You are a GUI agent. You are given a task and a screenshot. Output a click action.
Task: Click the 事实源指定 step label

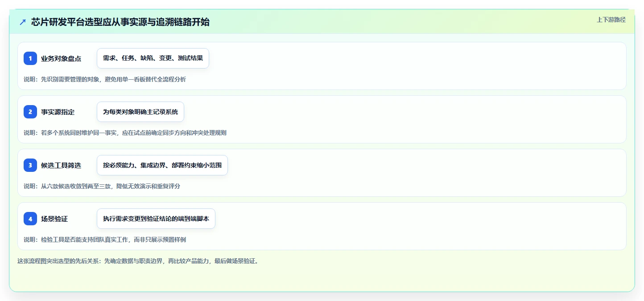(x=58, y=112)
